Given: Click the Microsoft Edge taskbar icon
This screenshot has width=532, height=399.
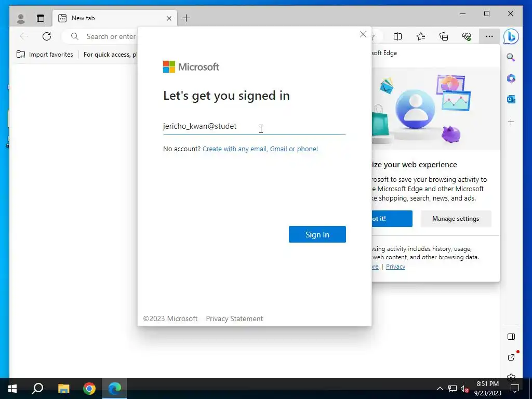Looking at the screenshot, I should click(115, 389).
